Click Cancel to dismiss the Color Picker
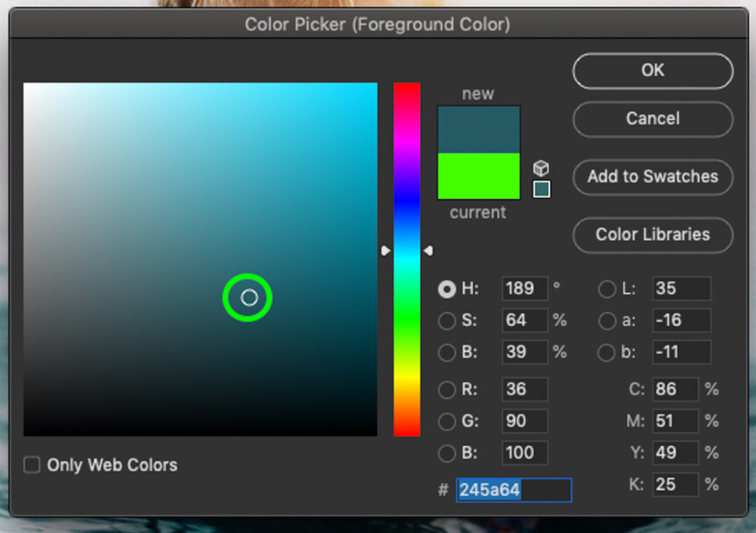756x533 pixels. coord(652,119)
